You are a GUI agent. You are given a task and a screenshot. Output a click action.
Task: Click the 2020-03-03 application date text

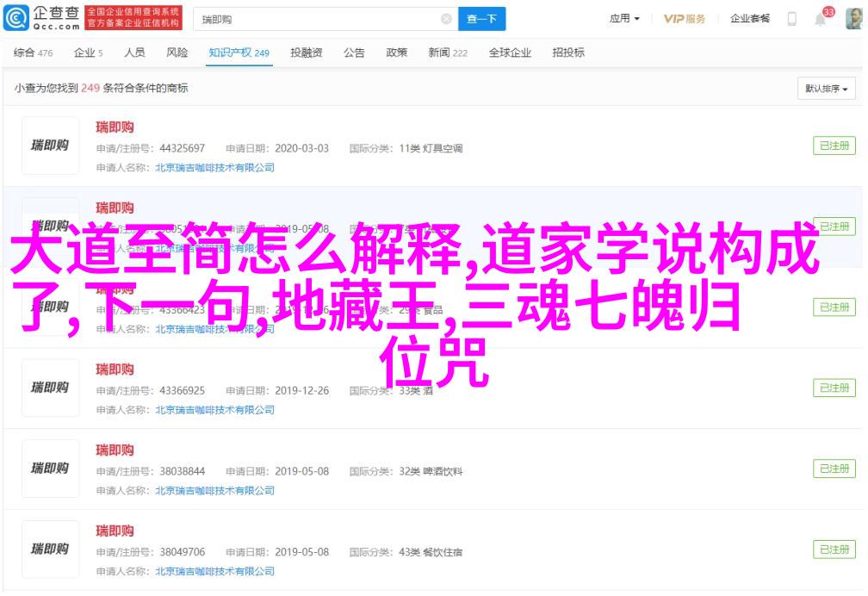point(301,148)
